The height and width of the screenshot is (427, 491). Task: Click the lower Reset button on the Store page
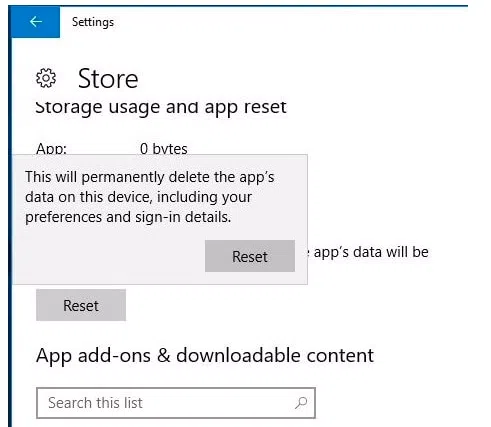click(81, 305)
